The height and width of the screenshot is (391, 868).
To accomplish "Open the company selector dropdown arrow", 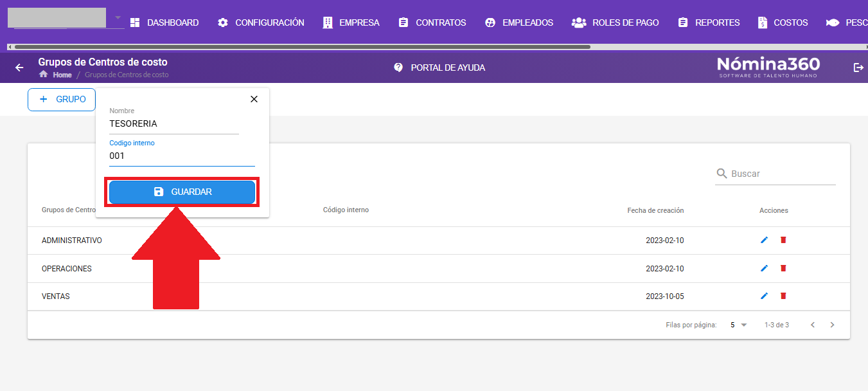I will click(x=118, y=17).
